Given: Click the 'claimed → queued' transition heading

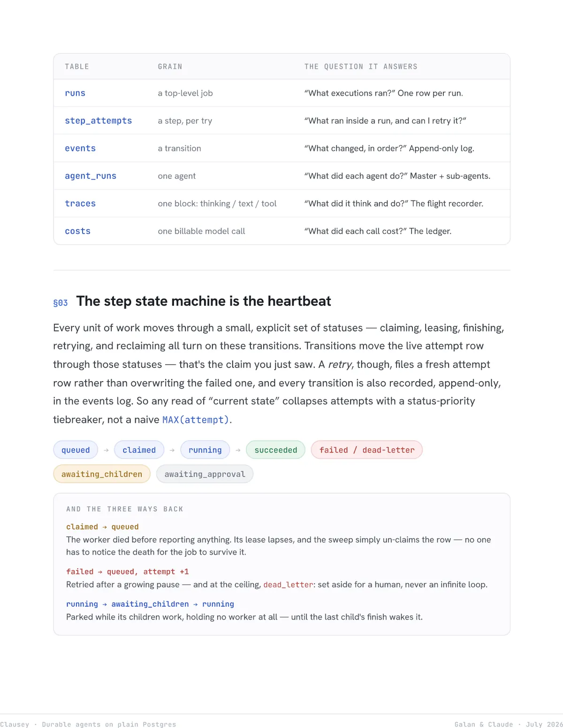Looking at the screenshot, I should (102, 527).
